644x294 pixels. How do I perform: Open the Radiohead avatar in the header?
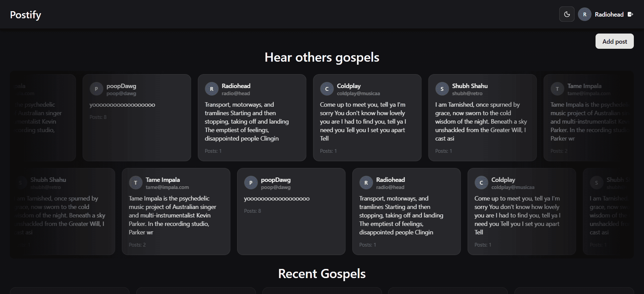(584, 14)
